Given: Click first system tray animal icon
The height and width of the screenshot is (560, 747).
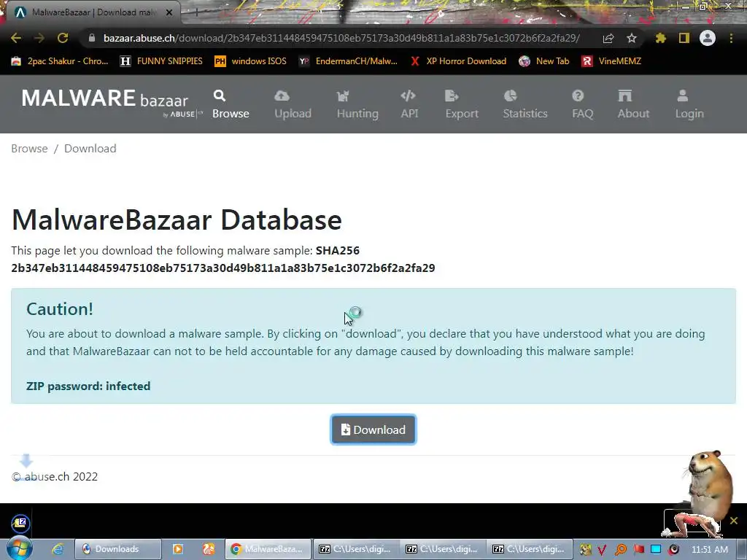Looking at the screenshot, I should 585,550.
